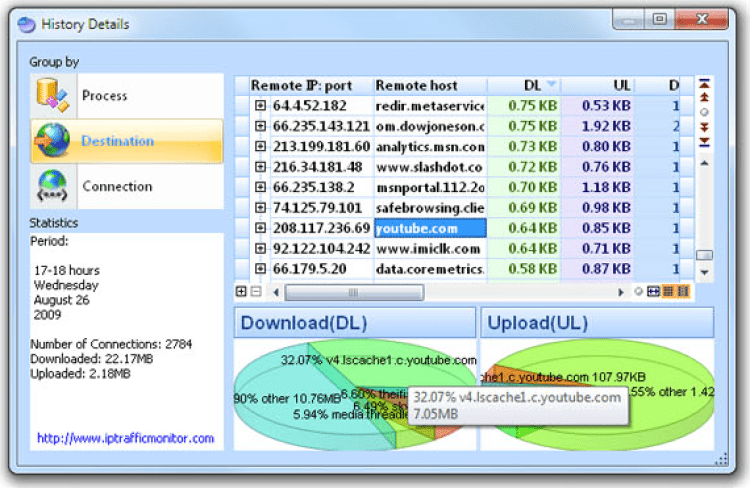Viewport: 750px width, 488px height.
Task: Group history by Connection
Action: click(127, 187)
